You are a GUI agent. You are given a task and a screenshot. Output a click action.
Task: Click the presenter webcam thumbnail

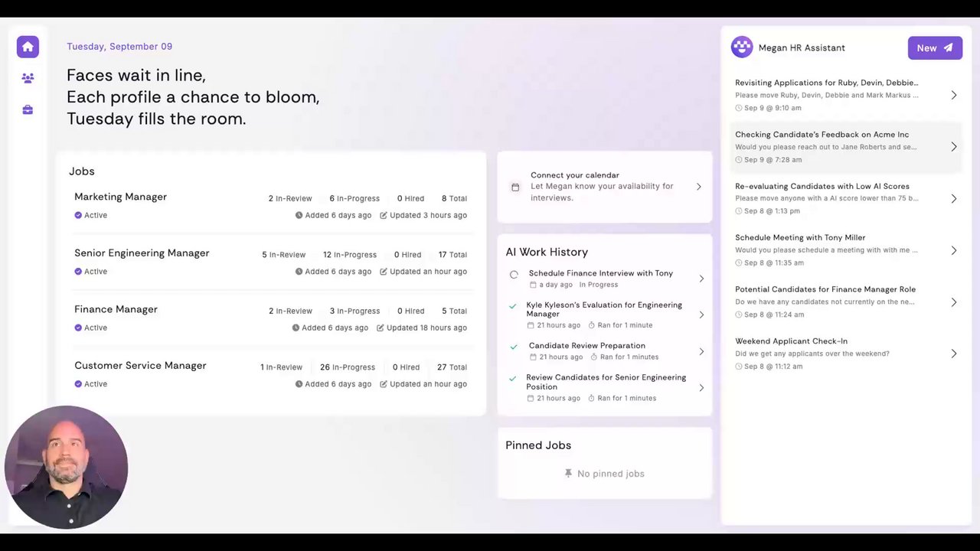(x=66, y=467)
